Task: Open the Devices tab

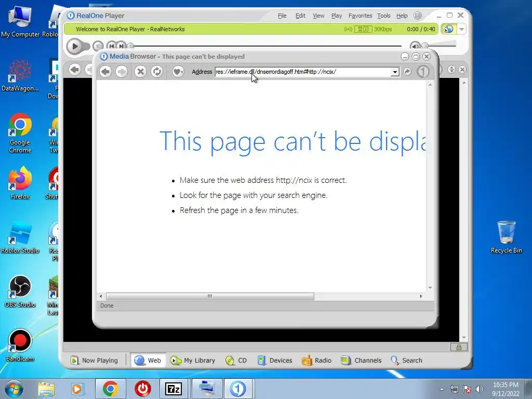Action: click(x=275, y=361)
